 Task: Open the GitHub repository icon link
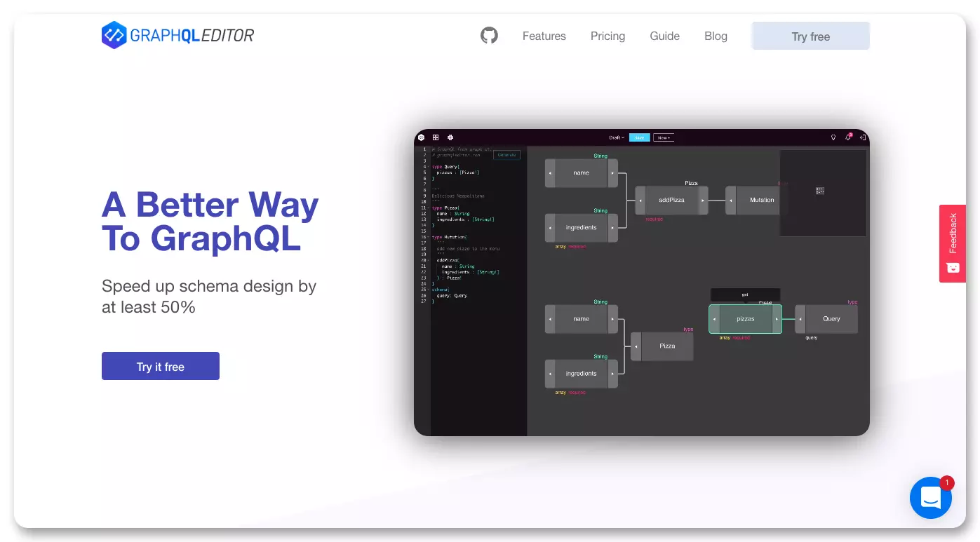[489, 35]
